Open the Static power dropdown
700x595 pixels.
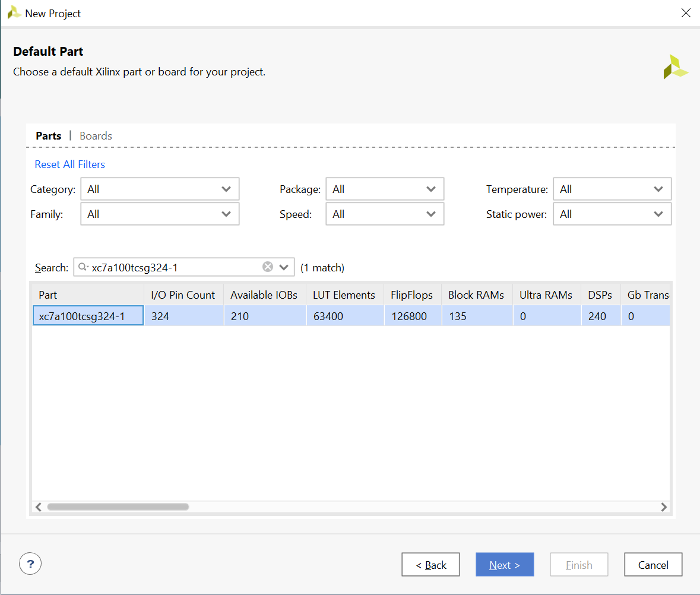612,214
